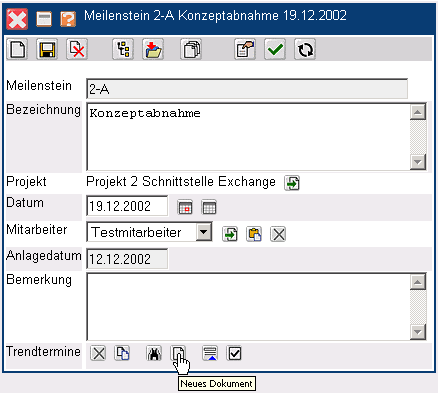Click into the Datum field showing 19.12.2002

tap(127, 206)
